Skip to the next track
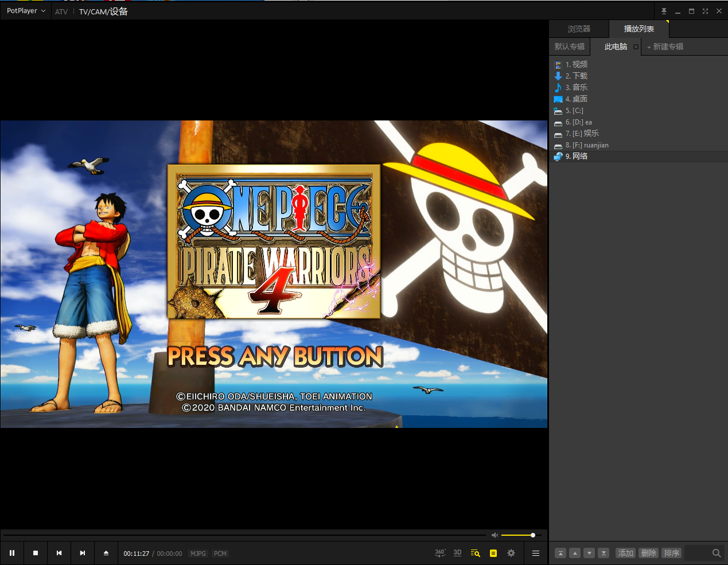 [x=83, y=553]
